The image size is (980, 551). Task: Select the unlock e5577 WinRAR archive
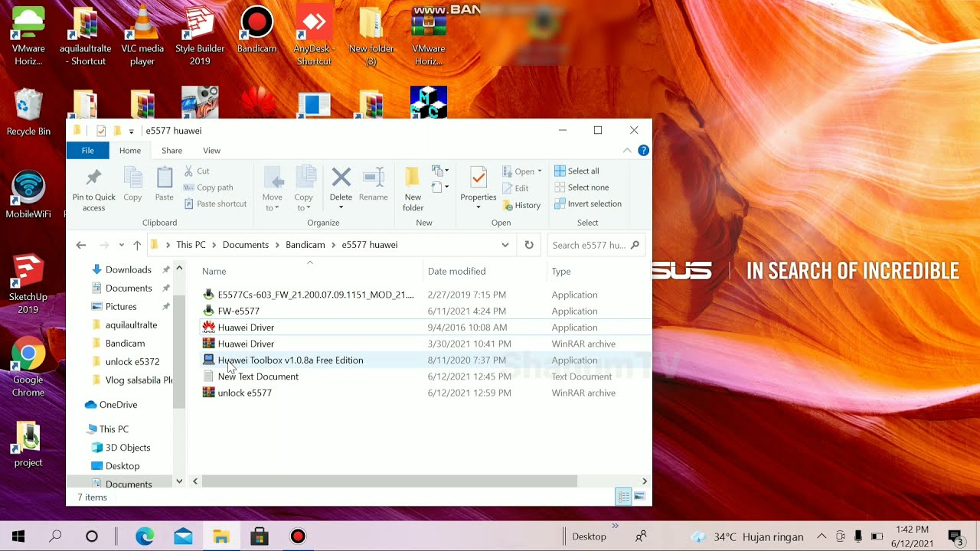coord(244,393)
